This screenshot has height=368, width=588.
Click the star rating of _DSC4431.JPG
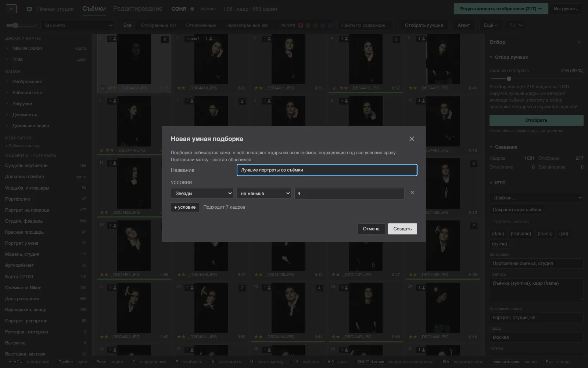[104, 275]
